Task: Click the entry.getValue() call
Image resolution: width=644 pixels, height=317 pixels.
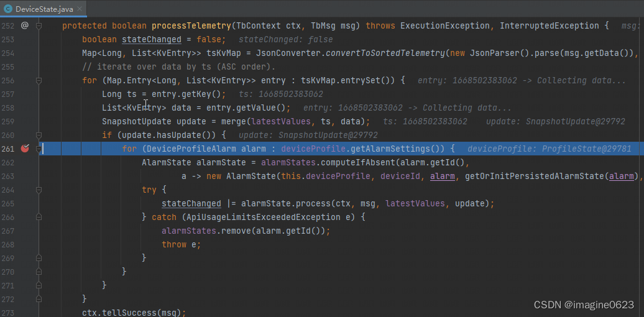Action: (246, 108)
